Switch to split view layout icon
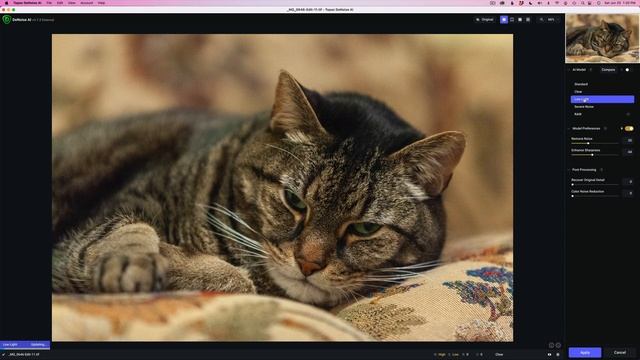The width and height of the screenshot is (640, 360). tap(512, 20)
